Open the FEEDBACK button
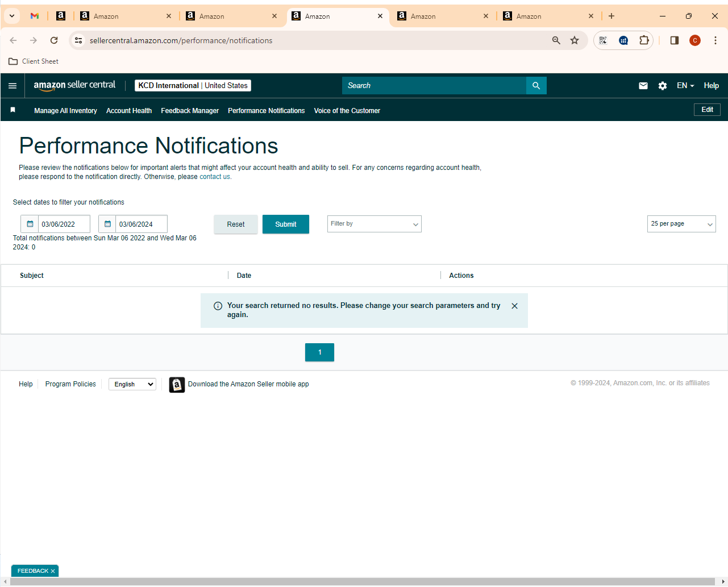Viewport: 728px width, 587px height. click(33, 571)
